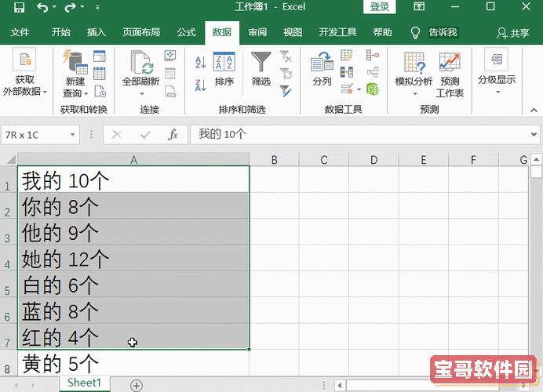This screenshot has height=392, width=543.
Task: Open the Customize Quick Access Toolbar menu
Action: click(x=97, y=7)
